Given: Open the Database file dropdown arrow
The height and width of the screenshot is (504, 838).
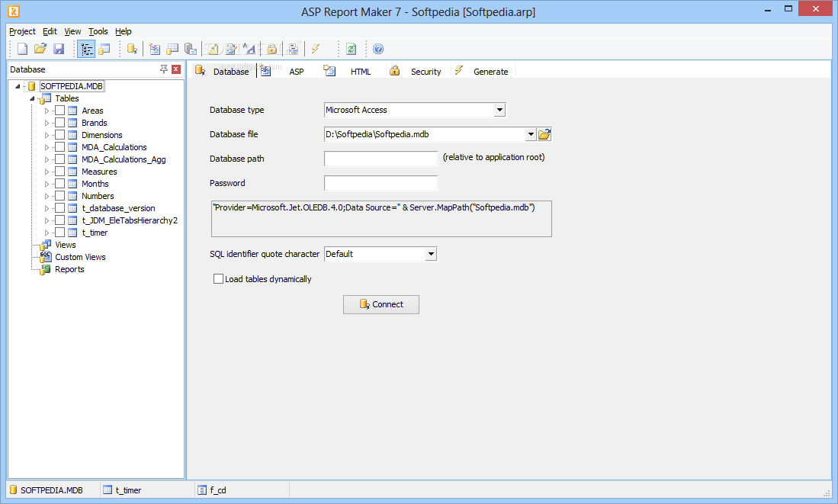Looking at the screenshot, I should [530, 135].
